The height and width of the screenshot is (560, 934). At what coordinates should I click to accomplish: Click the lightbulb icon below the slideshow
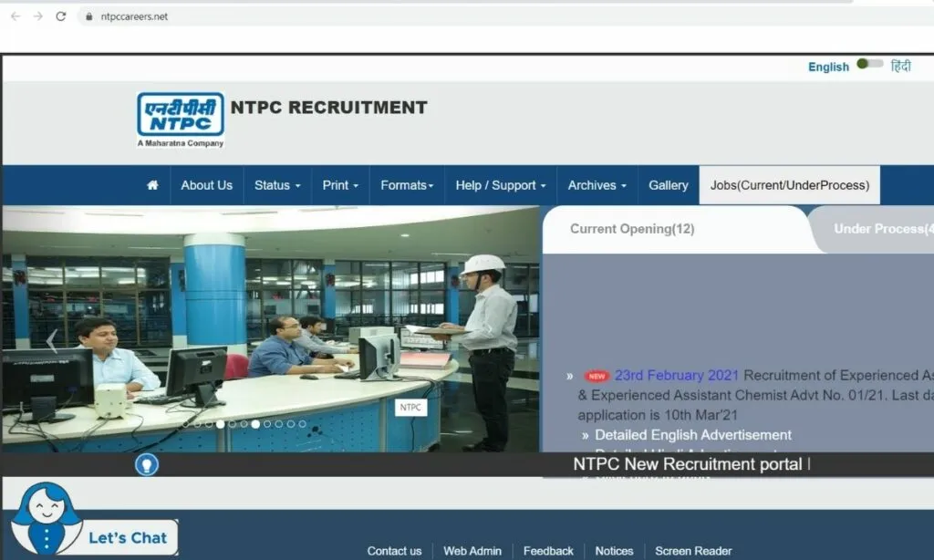pyautogui.click(x=147, y=465)
